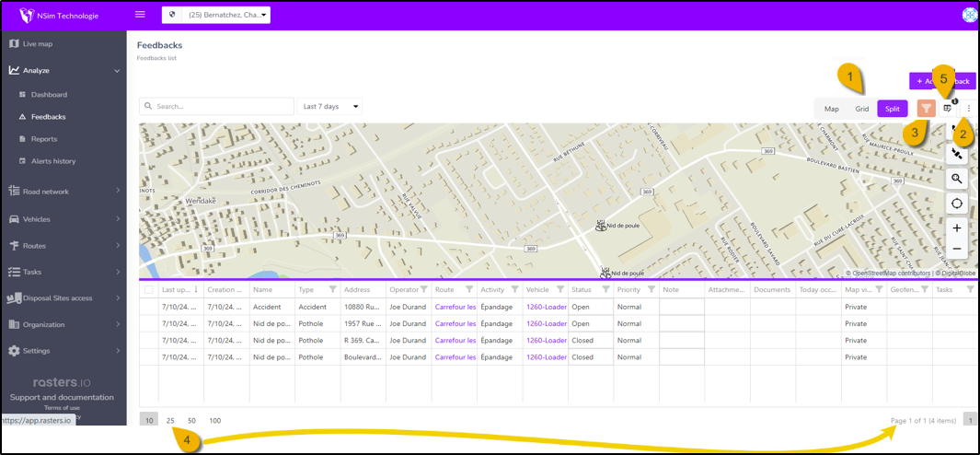Screen dimensions: 980x455
Task: Switch to Map view
Action: [831, 109]
